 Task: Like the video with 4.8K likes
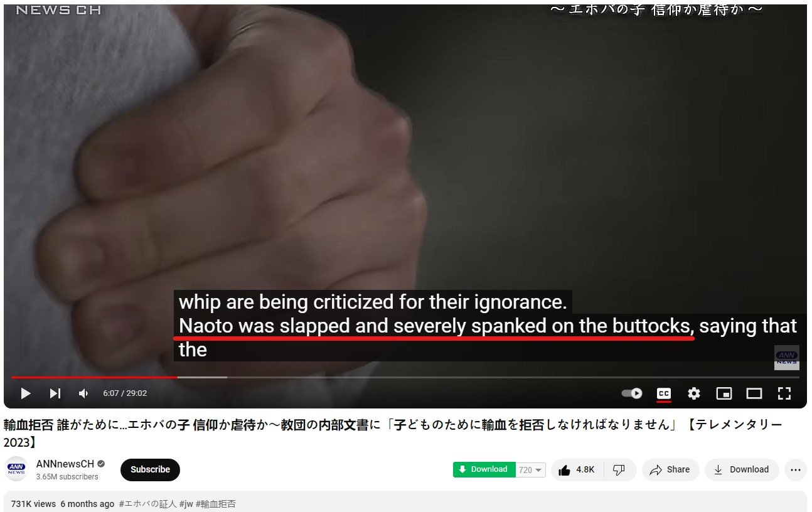[577, 470]
